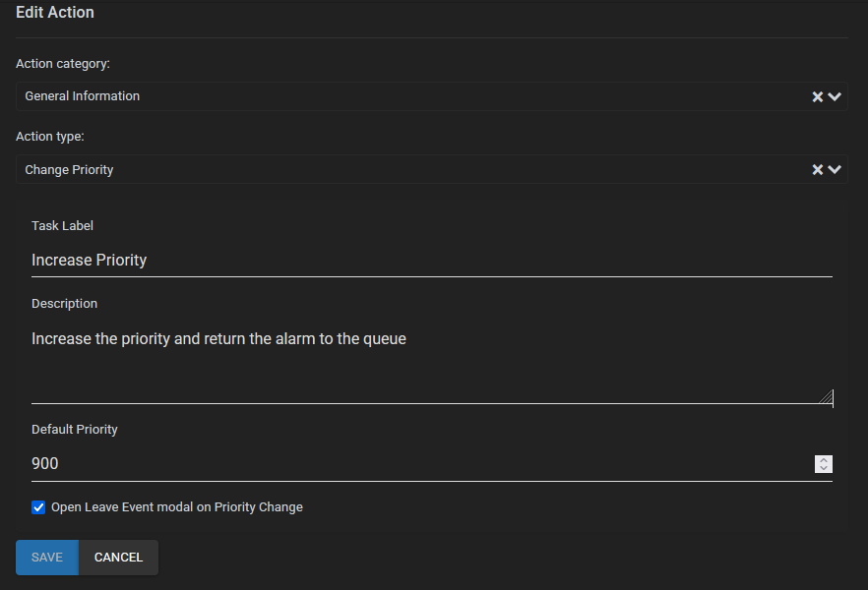Screen dimensions: 868x590
Task: Click the Default Priority number field
Action: point(413,463)
